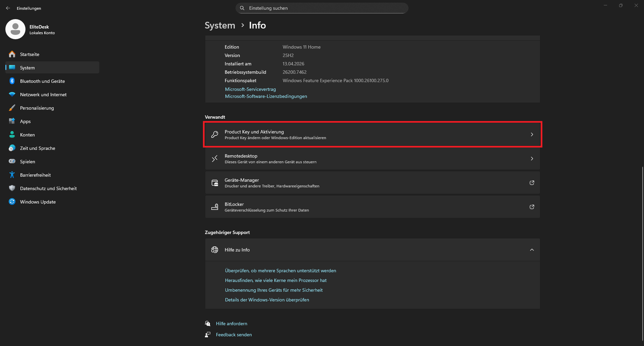Click the System monitor icon in sidebar
The image size is (644, 346).
12,67
